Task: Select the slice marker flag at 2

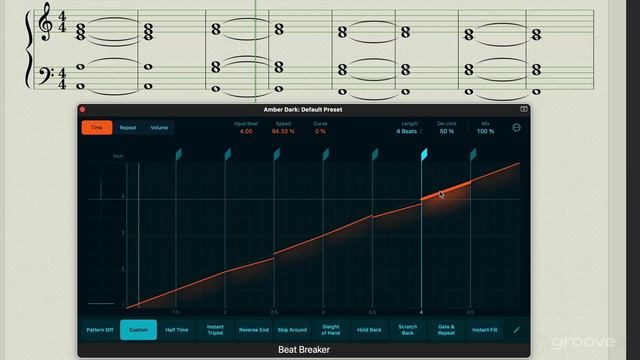Action: tap(227, 154)
